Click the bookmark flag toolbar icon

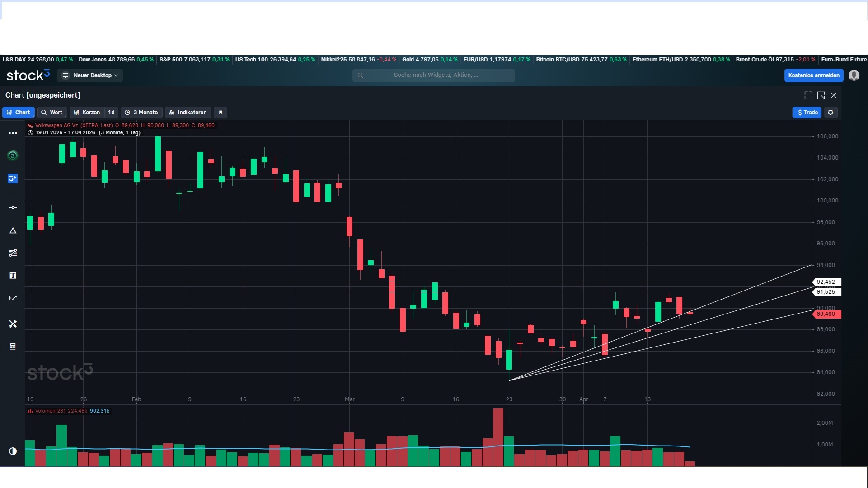(x=221, y=113)
